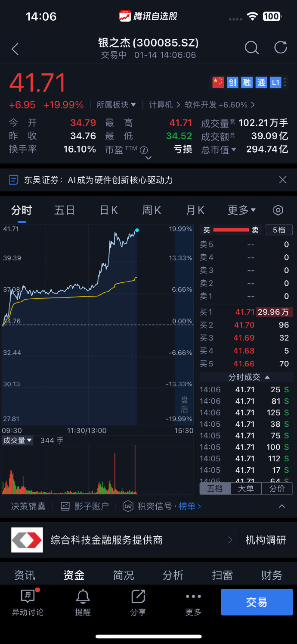Tap the 影子账户 shadow account icon
This screenshot has width=297, height=644.
click(x=65, y=506)
